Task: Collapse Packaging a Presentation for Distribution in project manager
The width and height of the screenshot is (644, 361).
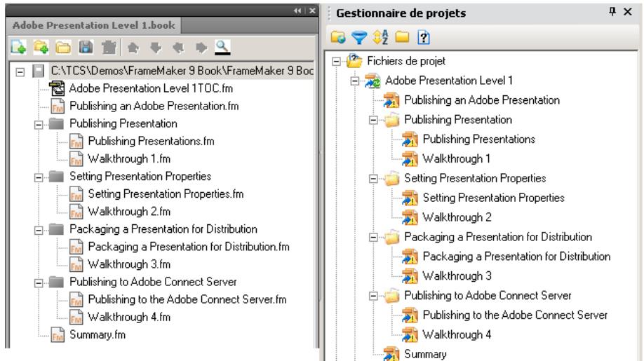Action: pos(373,237)
